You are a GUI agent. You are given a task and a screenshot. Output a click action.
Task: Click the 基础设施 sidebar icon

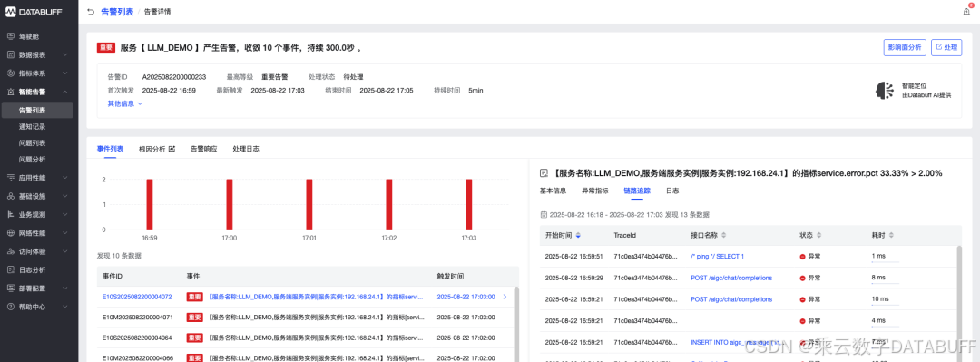coord(11,196)
